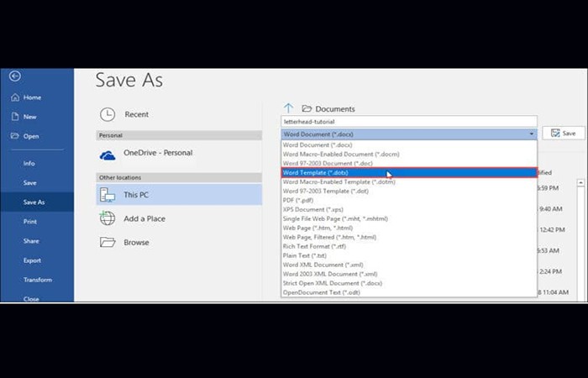The width and height of the screenshot is (588, 378).
Task: Choose Strict Open XML Document (*.docx)
Action: [409, 283]
